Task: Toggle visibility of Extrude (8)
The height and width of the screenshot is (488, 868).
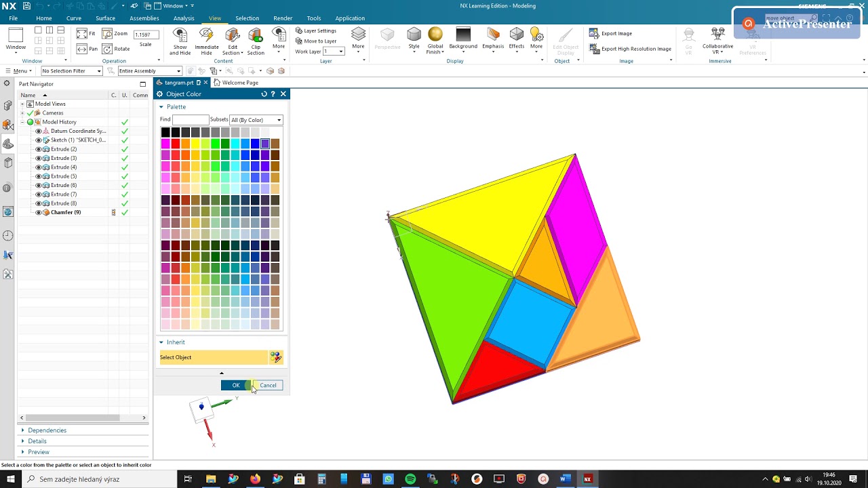Action: tap(39, 203)
